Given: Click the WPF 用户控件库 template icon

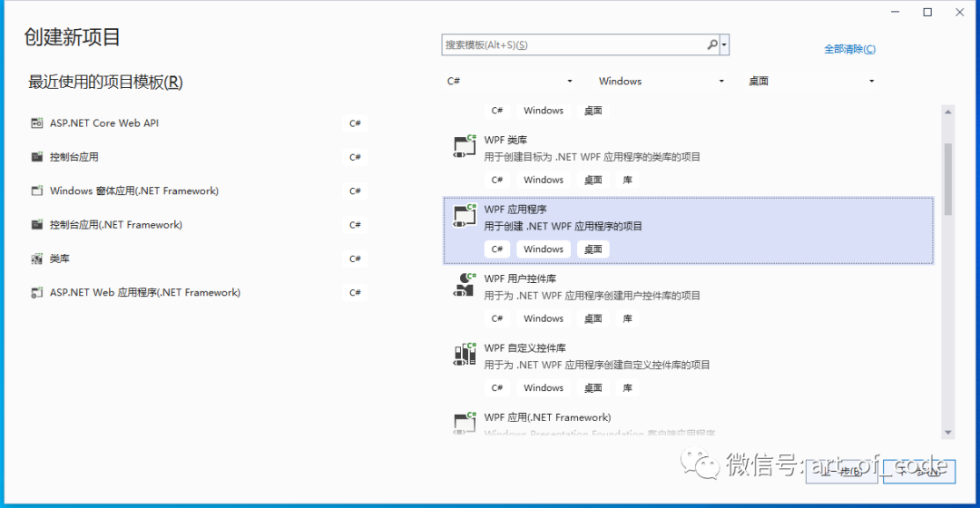Looking at the screenshot, I should [x=465, y=285].
